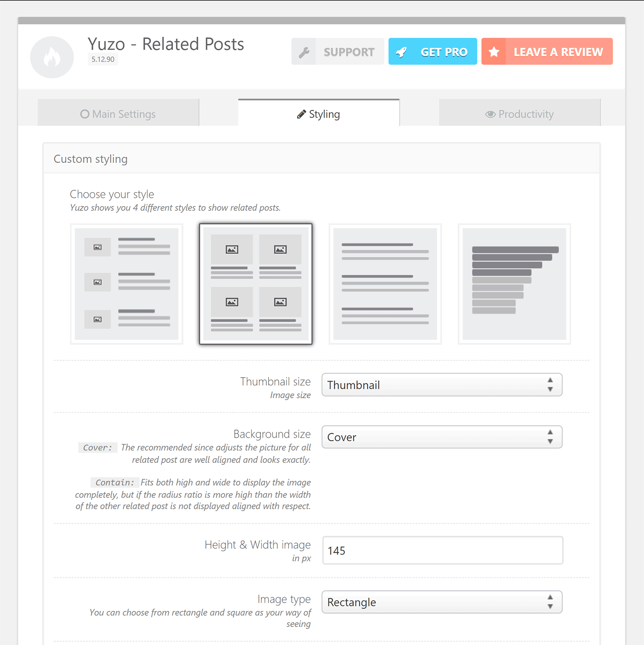Select the list-with-thumbnails style layout

127,284
